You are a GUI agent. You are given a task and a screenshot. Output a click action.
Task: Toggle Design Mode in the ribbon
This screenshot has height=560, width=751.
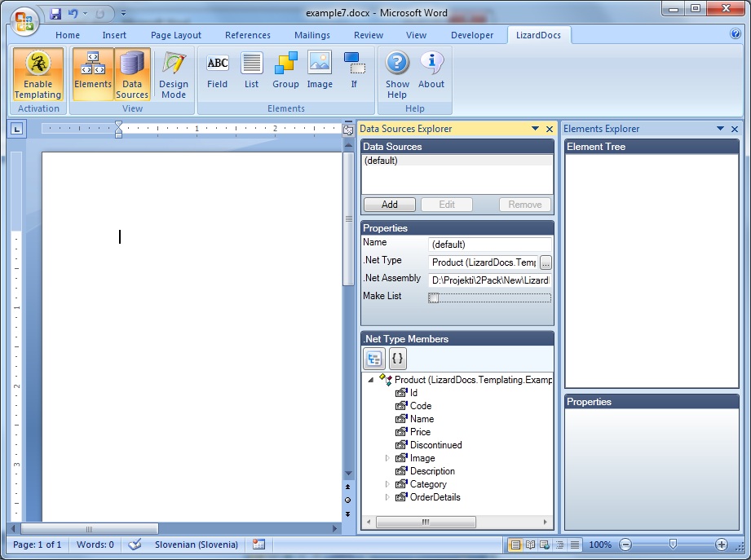point(174,74)
